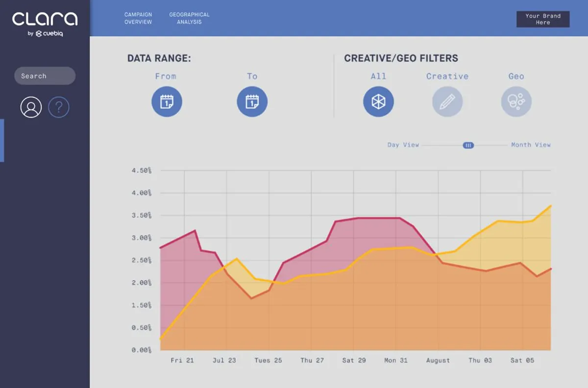Click the CREATIVE/GEO FILTERS heading

point(401,58)
